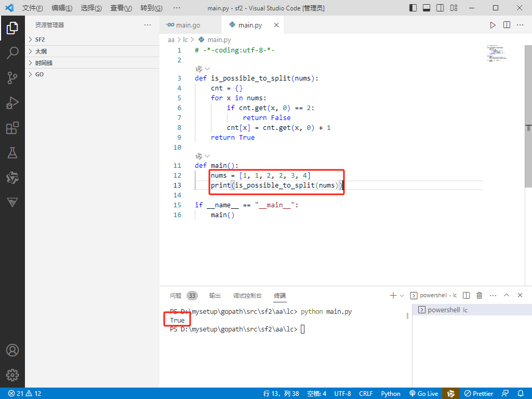Image resolution: width=532 pixels, height=399 pixels.
Task: Open the Manage gear settings
Action: pyautogui.click(x=12, y=375)
